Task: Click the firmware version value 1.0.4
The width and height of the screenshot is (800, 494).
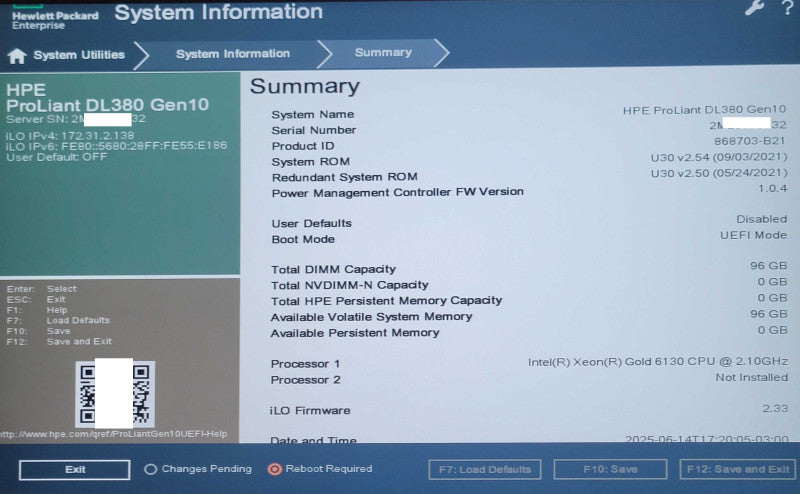Action: click(x=772, y=188)
